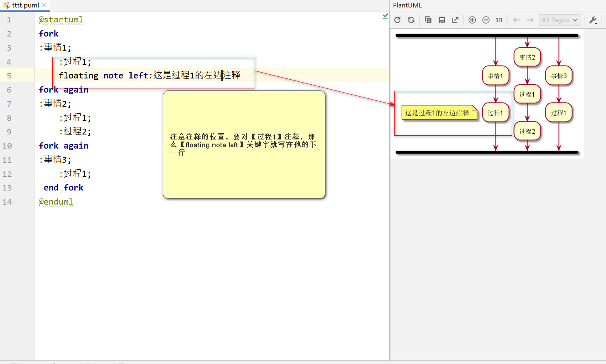Navigate to the previous page arrow

click(x=516, y=20)
